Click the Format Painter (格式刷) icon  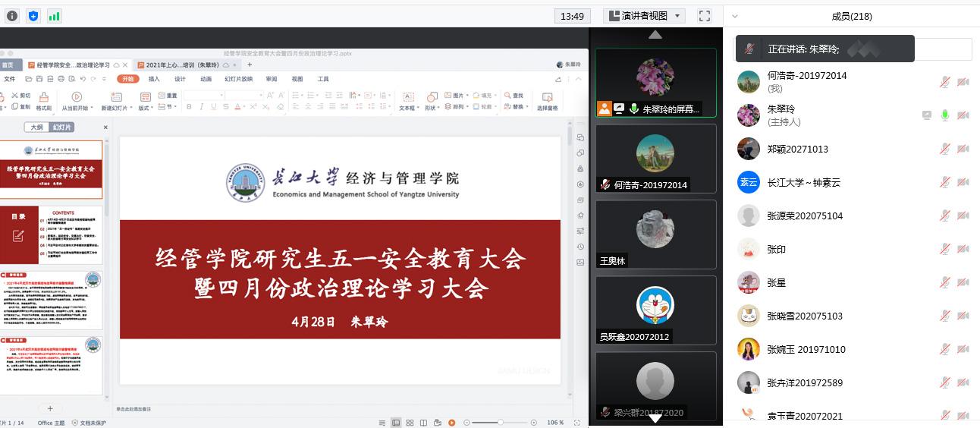click(44, 101)
